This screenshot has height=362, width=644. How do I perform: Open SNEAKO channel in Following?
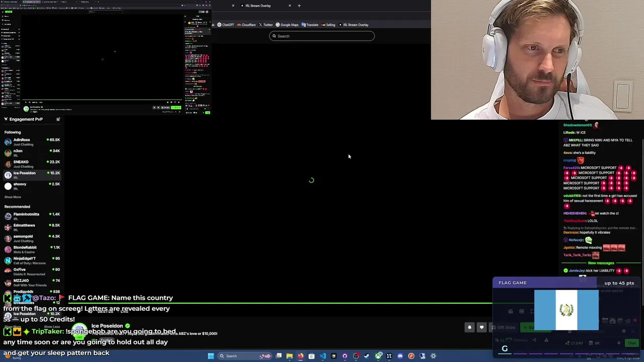pyautogui.click(x=32, y=164)
